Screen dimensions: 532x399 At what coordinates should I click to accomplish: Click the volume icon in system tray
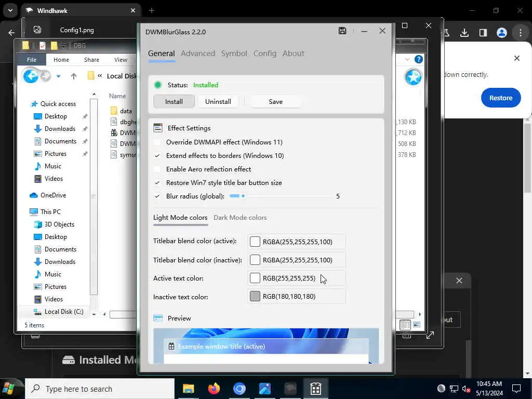[466, 389]
